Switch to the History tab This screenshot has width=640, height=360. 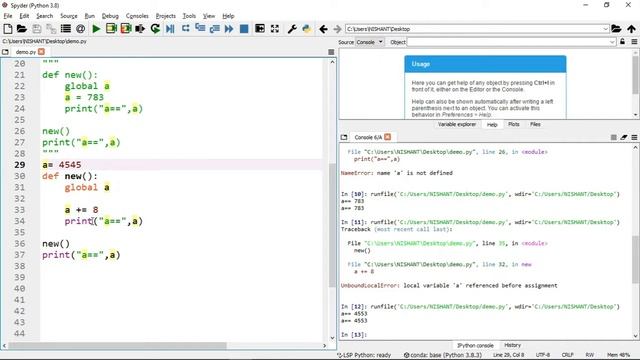[x=512, y=345]
